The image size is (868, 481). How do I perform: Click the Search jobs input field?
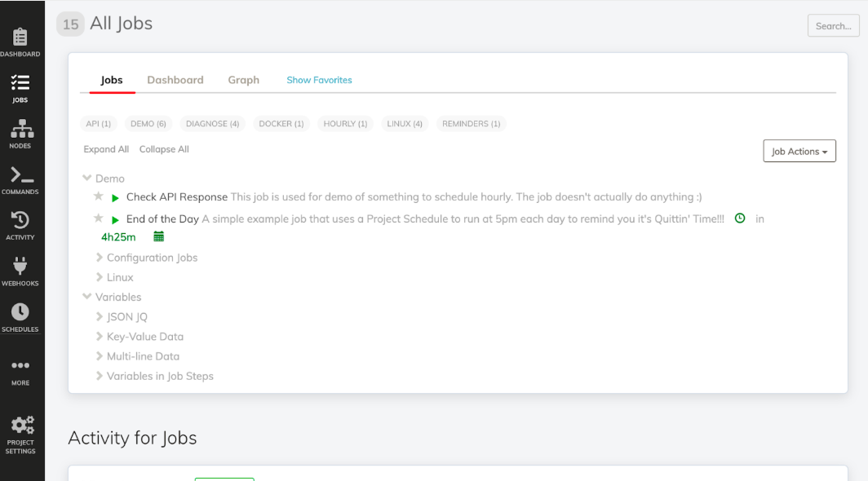(833, 26)
